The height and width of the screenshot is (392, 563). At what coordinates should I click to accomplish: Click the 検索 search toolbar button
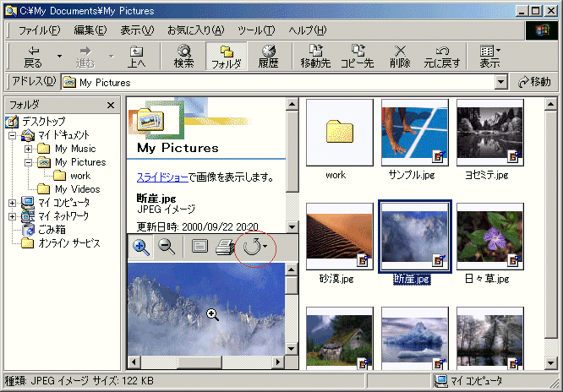[x=183, y=57]
